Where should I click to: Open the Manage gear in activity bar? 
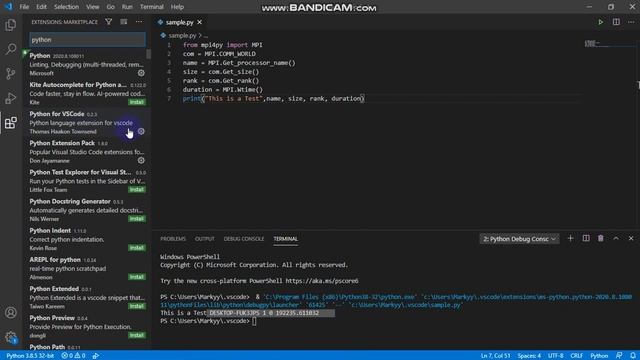point(11,337)
